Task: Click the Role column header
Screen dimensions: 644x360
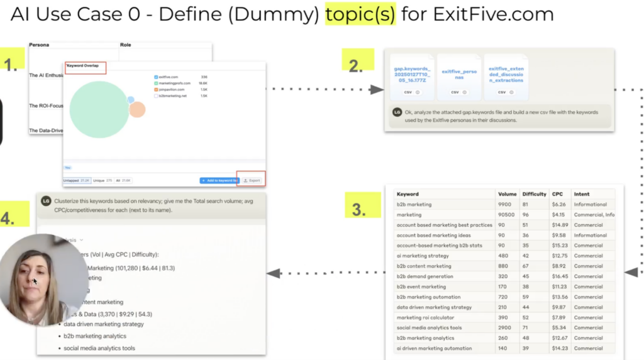Action: pos(126,45)
